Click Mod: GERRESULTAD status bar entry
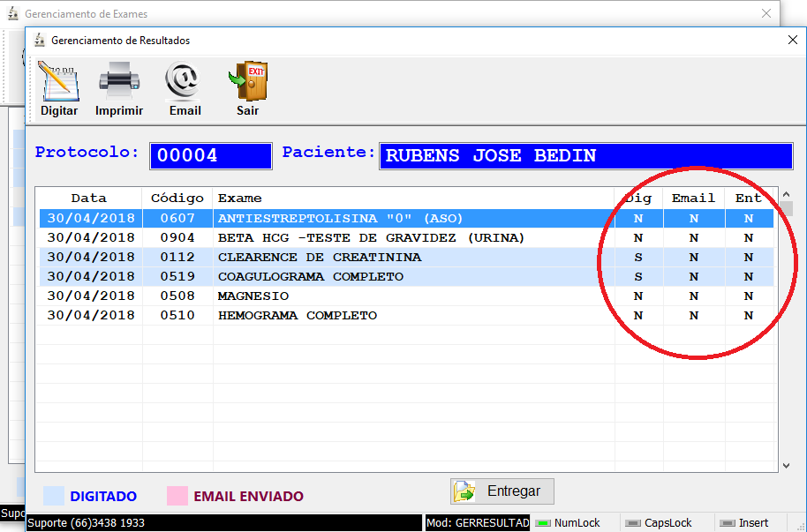807x532 pixels. (477, 523)
